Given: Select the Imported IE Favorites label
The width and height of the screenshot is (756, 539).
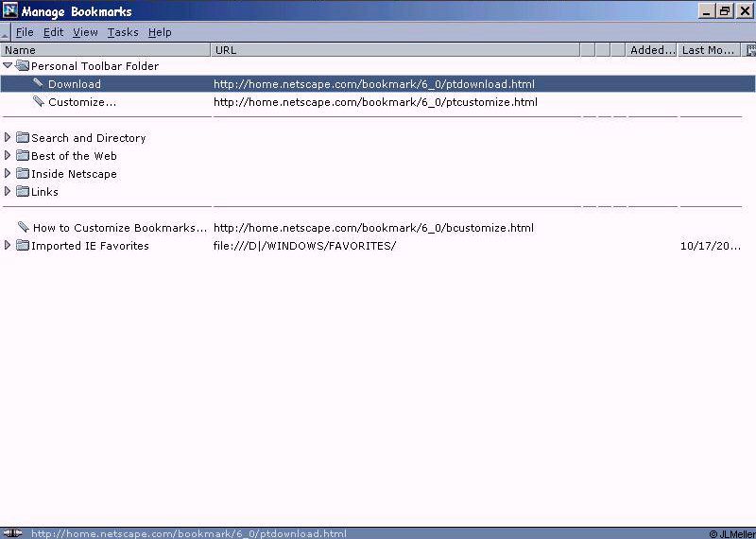Looking at the screenshot, I should pos(90,246).
